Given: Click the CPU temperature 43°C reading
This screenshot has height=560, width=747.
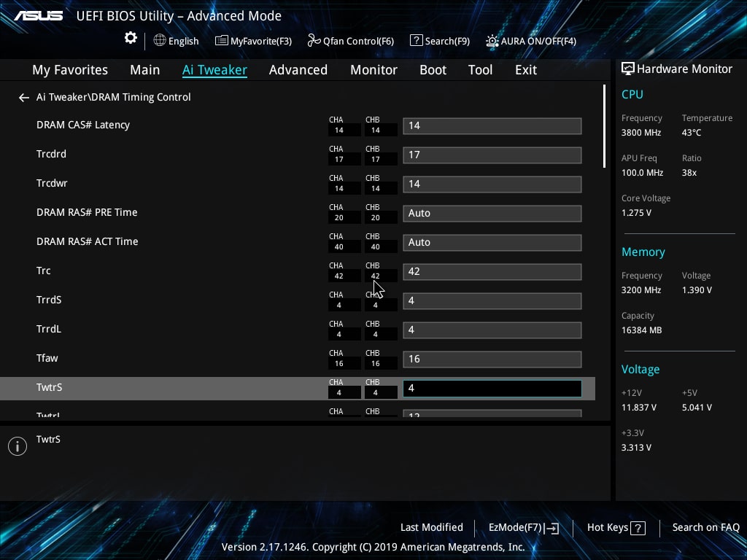Looking at the screenshot, I should point(692,133).
